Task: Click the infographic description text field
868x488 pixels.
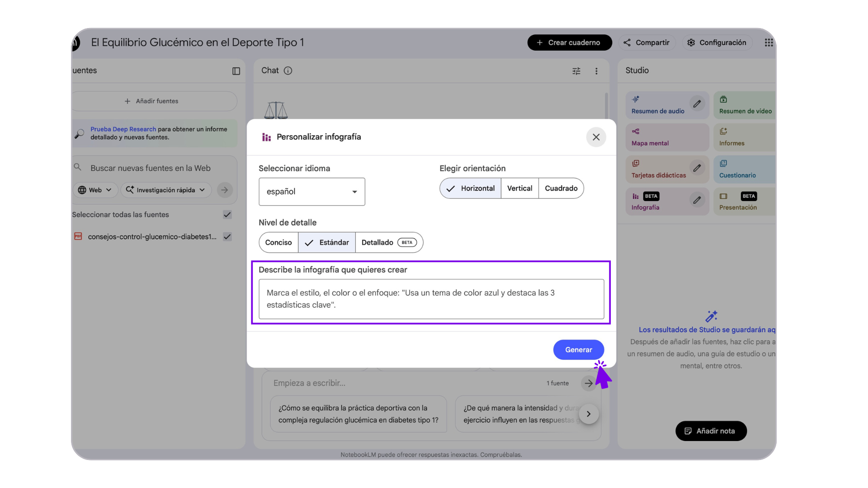Action: [431, 299]
